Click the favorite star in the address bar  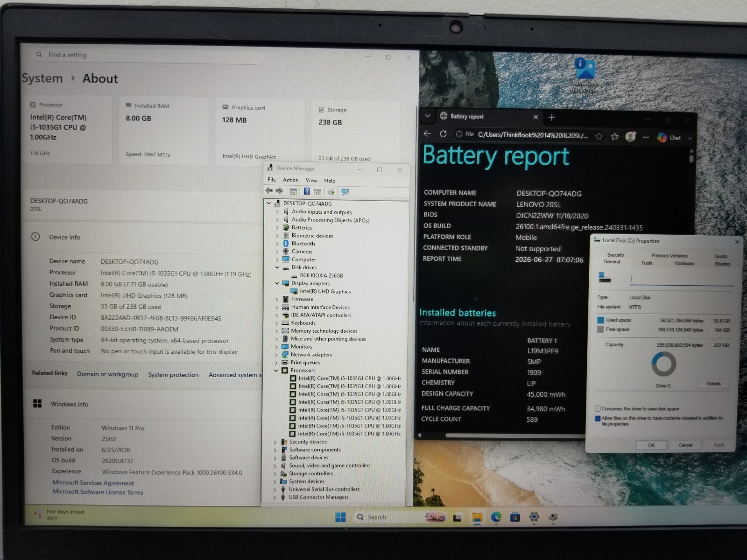599,136
